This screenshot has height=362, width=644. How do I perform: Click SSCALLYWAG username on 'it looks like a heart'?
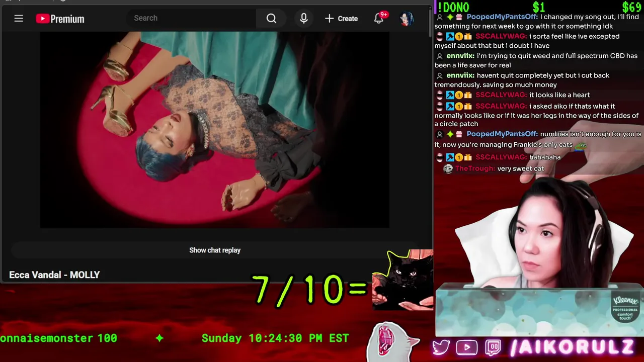(x=501, y=95)
